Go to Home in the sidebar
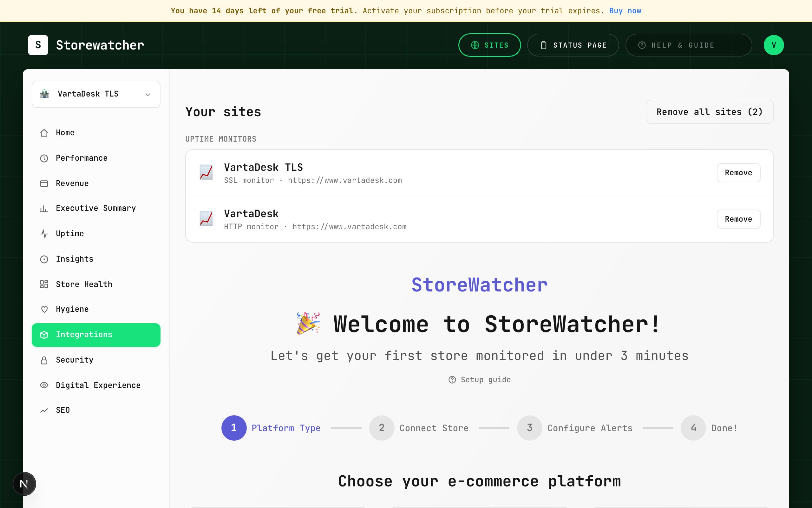Screen dimensions: 812x508 96,133
